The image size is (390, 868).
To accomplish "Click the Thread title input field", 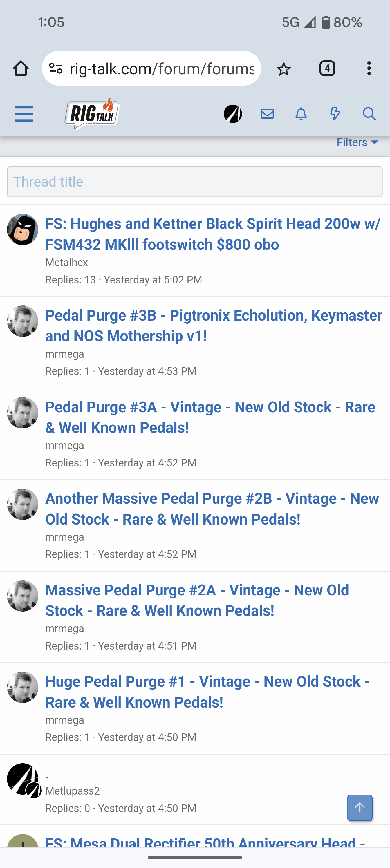I will [x=195, y=182].
